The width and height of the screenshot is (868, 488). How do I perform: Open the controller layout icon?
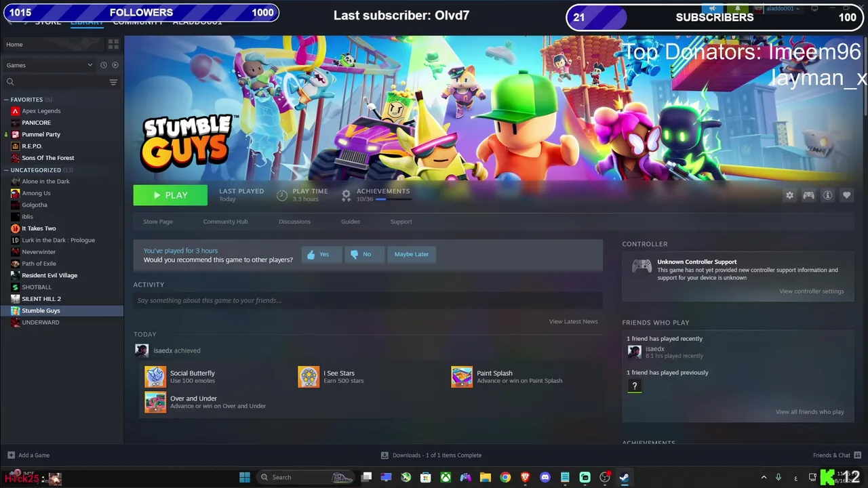point(808,195)
